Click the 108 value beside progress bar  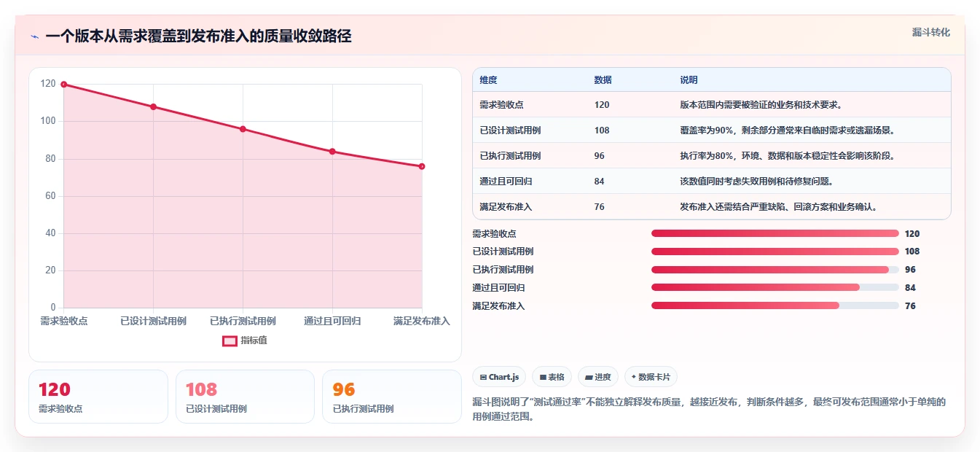(912, 252)
